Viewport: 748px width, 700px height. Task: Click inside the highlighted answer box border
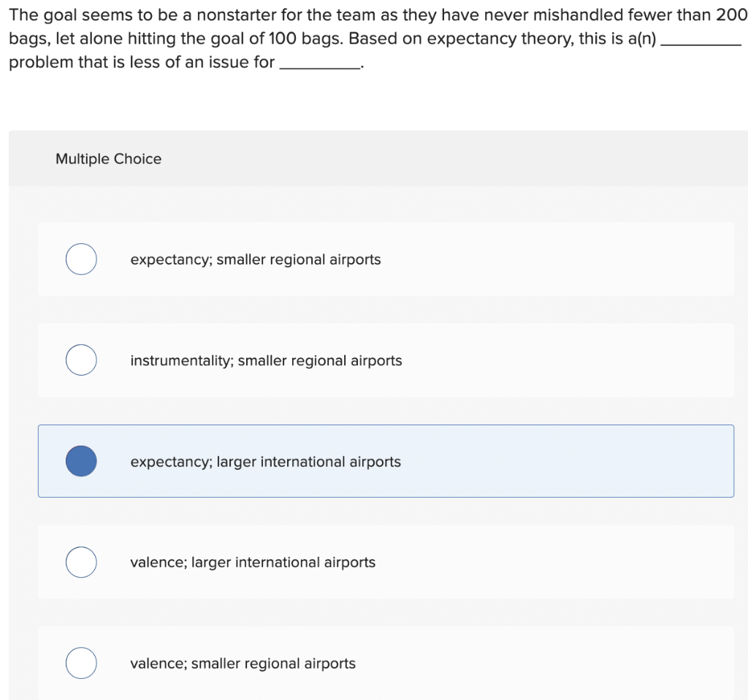click(x=511, y=461)
